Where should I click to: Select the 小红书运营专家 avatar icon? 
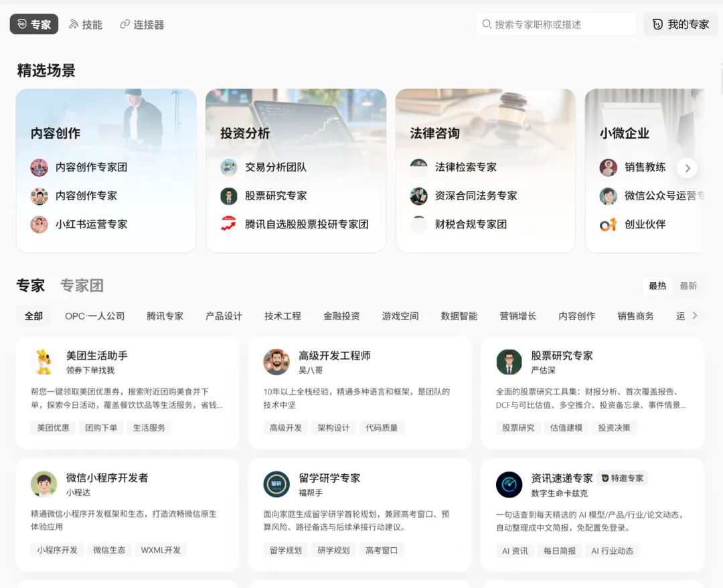click(x=39, y=224)
